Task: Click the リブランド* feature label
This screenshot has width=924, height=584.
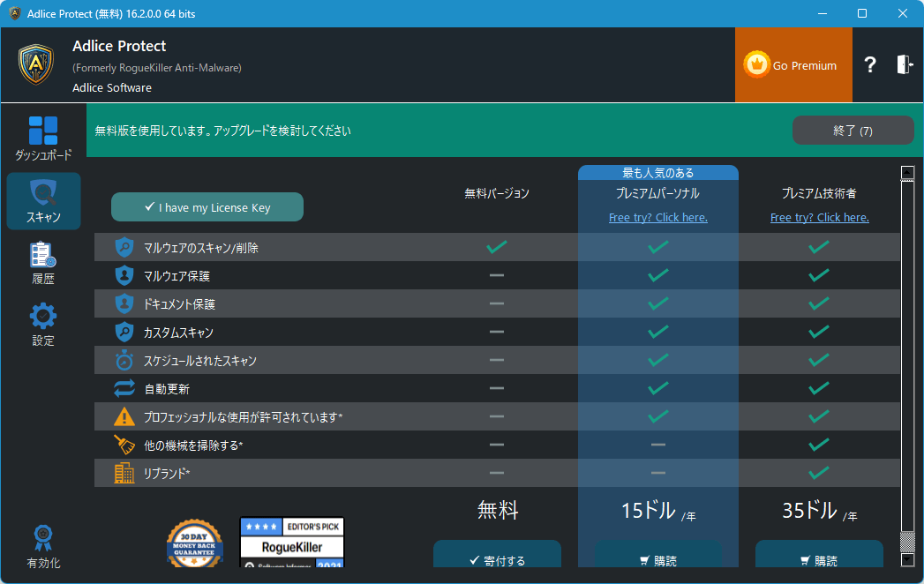Action: pos(167,473)
